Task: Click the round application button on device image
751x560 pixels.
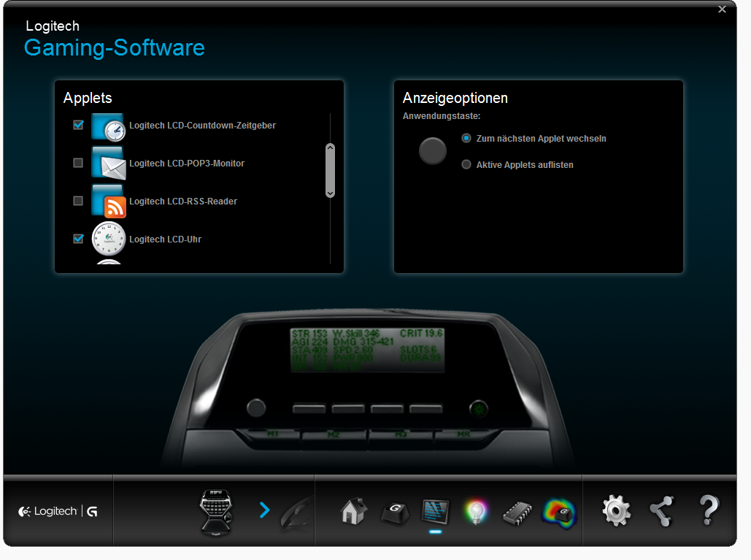Action: pyautogui.click(x=256, y=408)
